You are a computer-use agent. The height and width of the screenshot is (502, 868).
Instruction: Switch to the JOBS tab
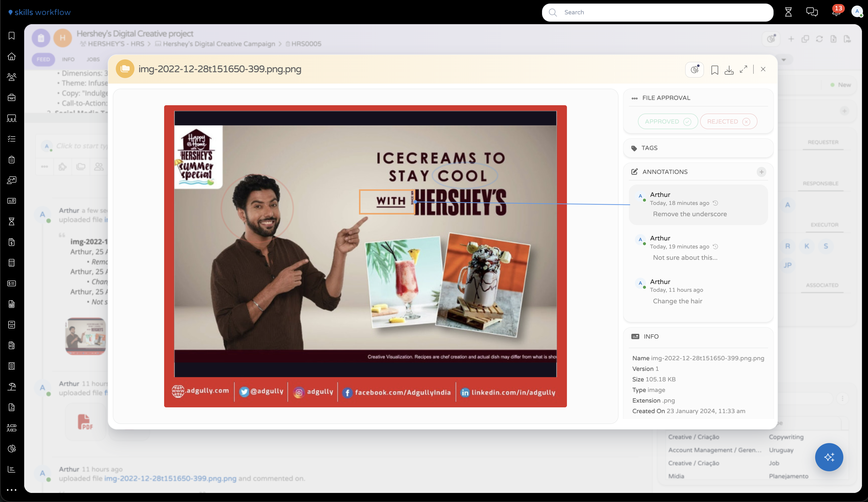[x=93, y=60]
